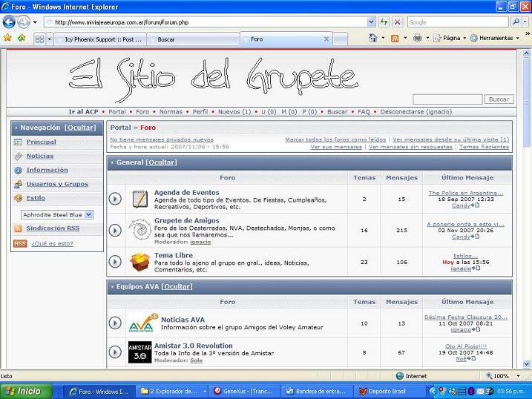Screen dimensions: 532x399
Task: Click the Amistar 3.0 logo icon
Action: click(139, 352)
